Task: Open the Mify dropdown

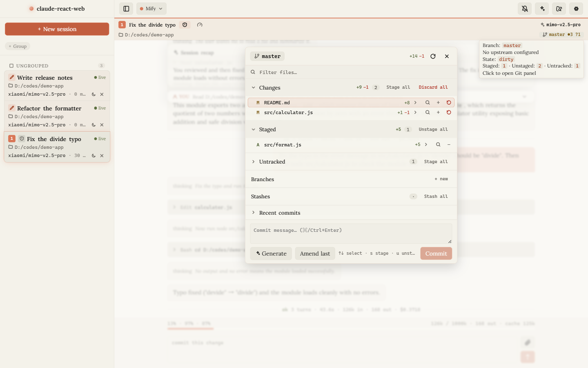Action: coord(151,9)
